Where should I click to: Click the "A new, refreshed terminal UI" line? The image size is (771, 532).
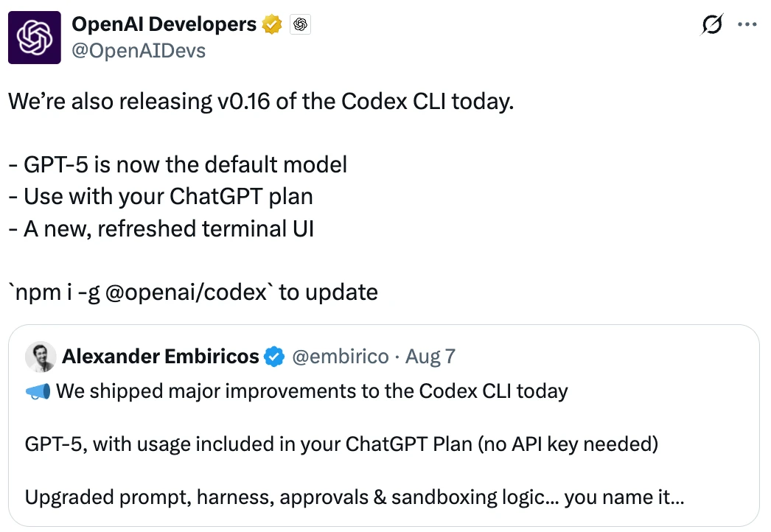tap(161, 228)
